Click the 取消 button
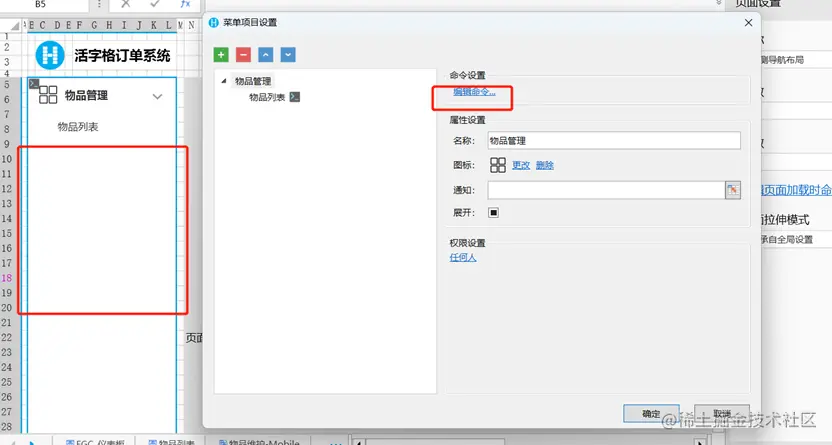This screenshot has height=445, width=832. (x=722, y=414)
